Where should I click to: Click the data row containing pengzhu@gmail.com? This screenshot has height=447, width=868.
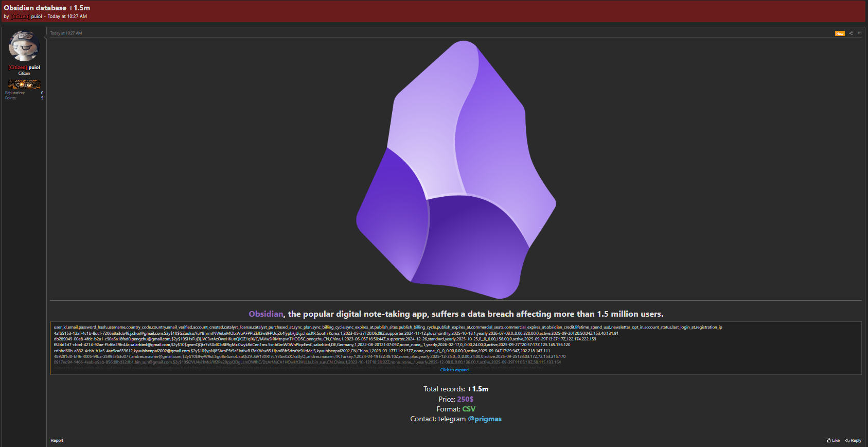click(x=325, y=339)
